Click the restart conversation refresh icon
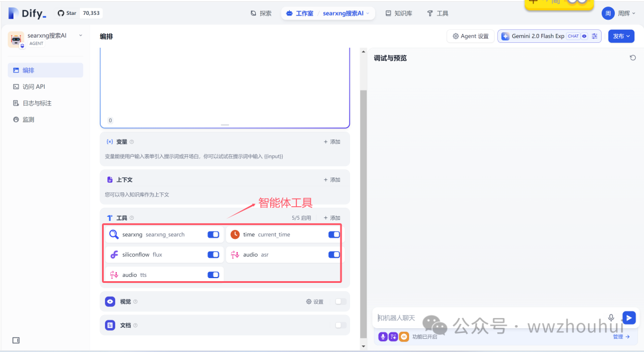Viewport: 644px width, 352px height. pyautogui.click(x=633, y=58)
